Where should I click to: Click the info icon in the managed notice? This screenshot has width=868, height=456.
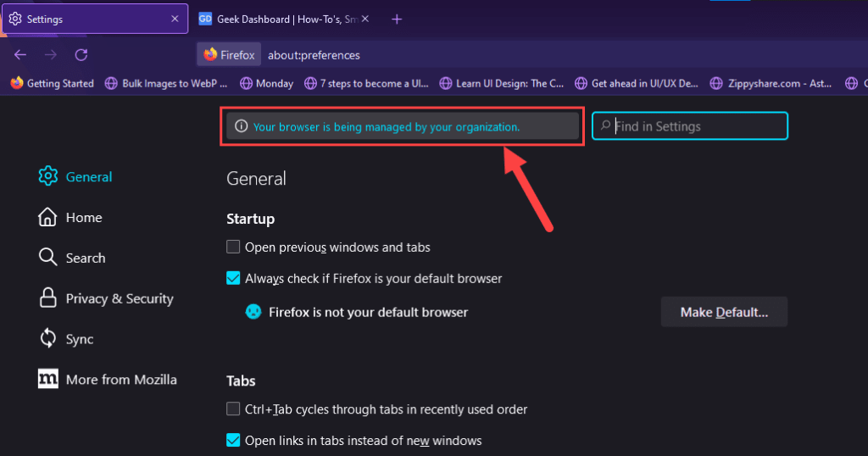click(x=241, y=126)
